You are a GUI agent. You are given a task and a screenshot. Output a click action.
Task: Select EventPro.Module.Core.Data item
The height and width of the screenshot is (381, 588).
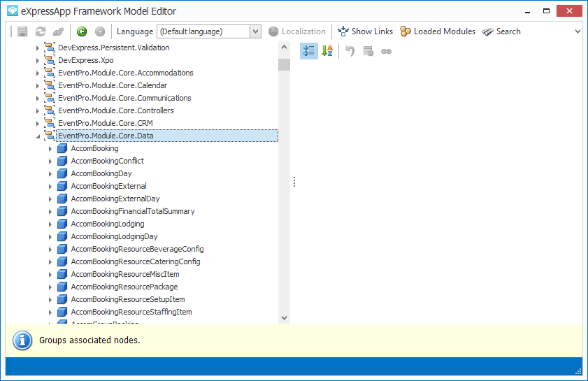point(167,136)
